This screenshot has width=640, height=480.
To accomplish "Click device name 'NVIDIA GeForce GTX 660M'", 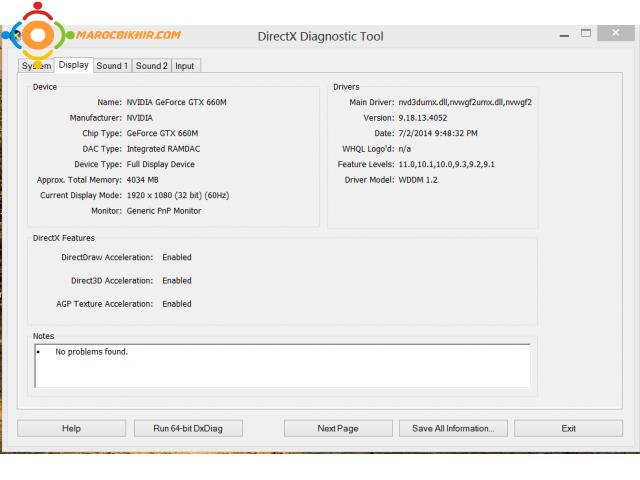I will [x=176, y=102].
